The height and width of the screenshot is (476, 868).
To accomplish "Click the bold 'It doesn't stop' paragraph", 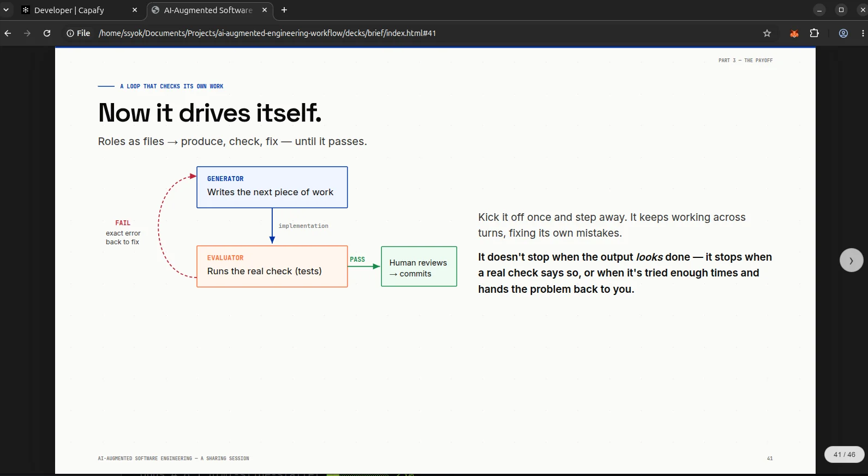I will pyautogui.click(x=625, y=273).
